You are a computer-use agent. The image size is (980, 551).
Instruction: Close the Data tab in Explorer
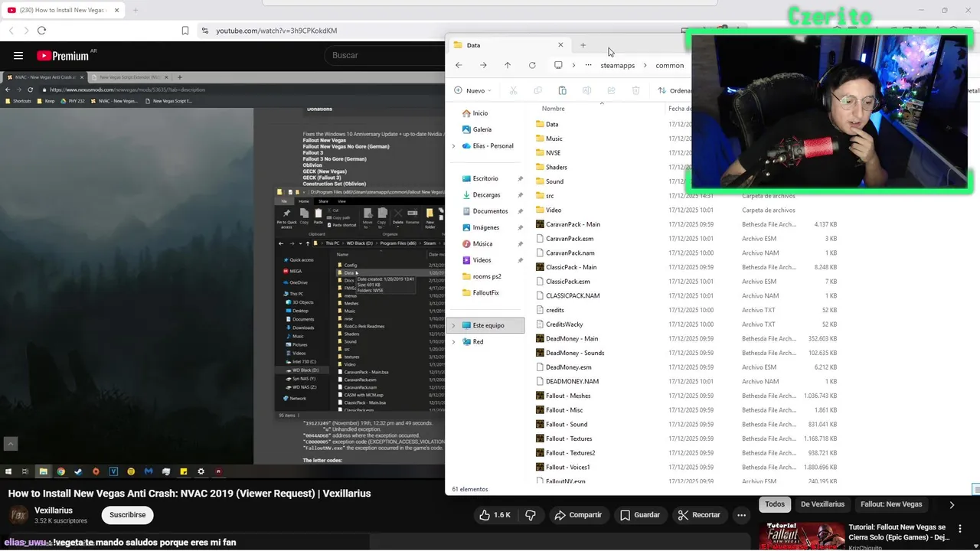click(560, 45)
